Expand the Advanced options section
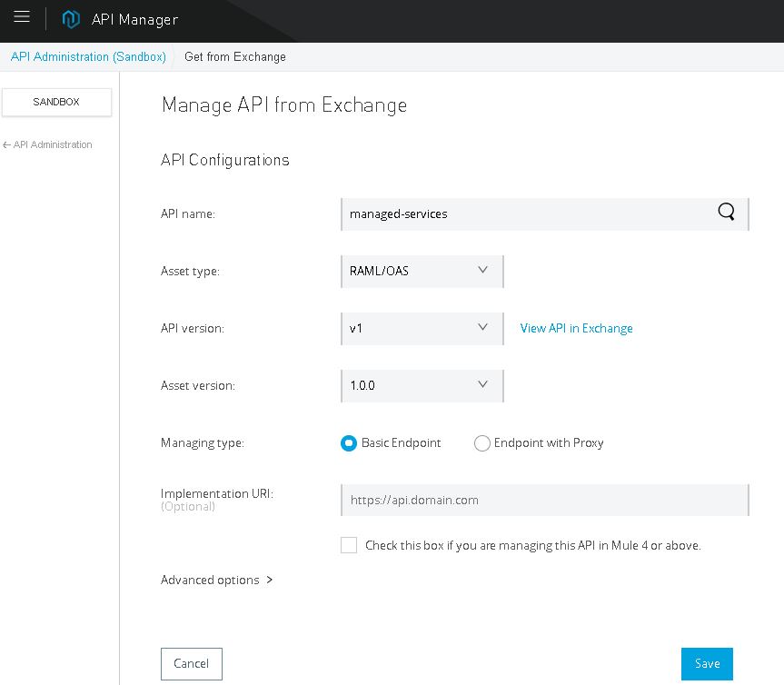 pyautogui.click(x=210, y=580)
